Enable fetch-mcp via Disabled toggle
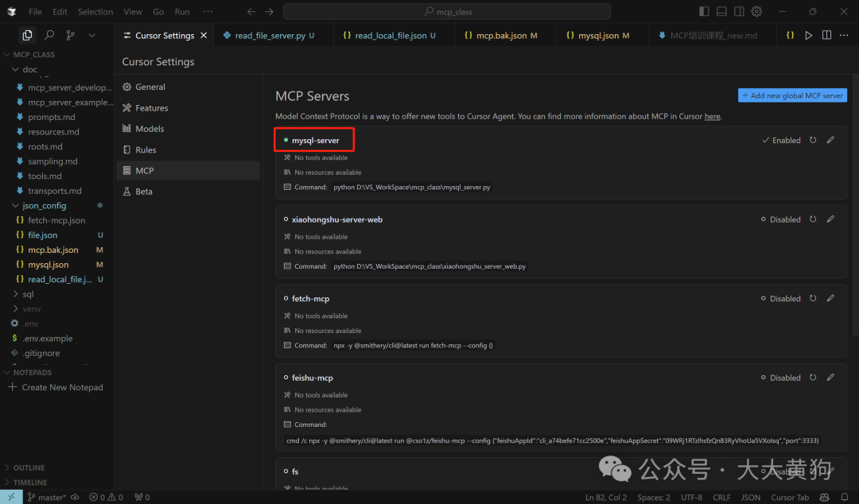The height and width of the screenshot is (504, 859). click(781, 299)
